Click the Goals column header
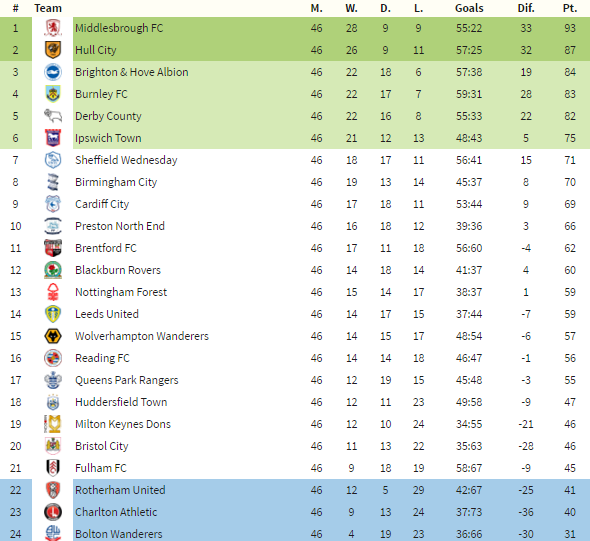The height and width of the screenshot is (541, 590). 469,8
